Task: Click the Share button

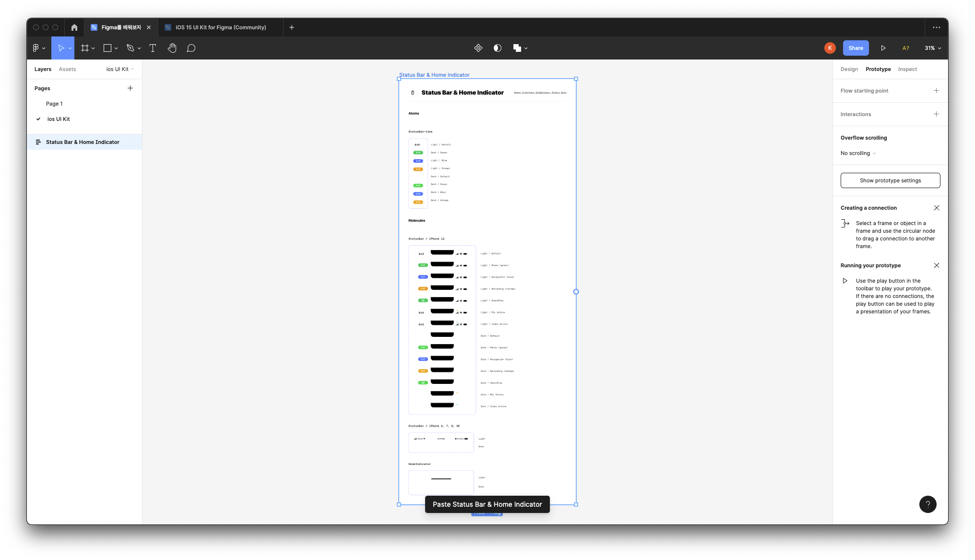Action: click(x=856, y=48)
